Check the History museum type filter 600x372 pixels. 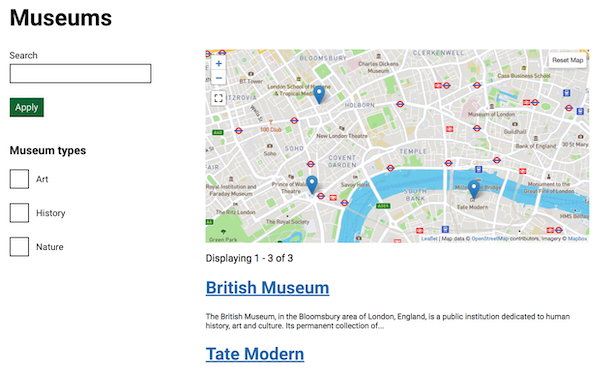19,213
